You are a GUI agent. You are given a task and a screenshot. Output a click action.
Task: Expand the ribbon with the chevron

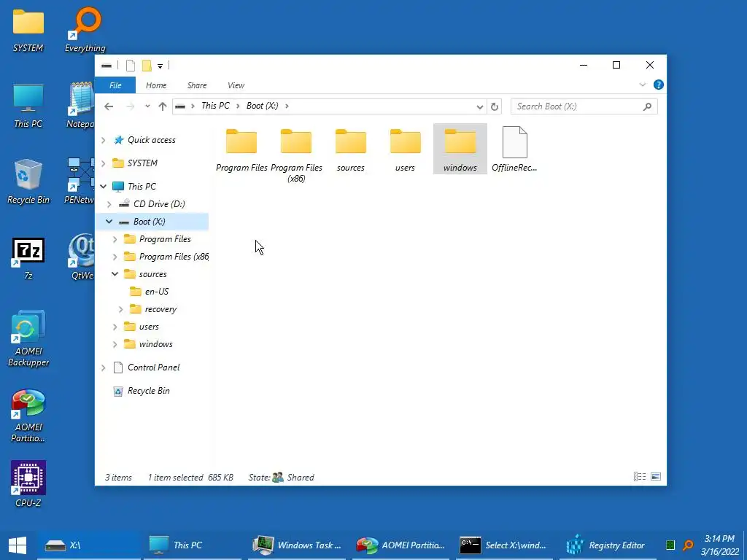[x=642, y=85]
